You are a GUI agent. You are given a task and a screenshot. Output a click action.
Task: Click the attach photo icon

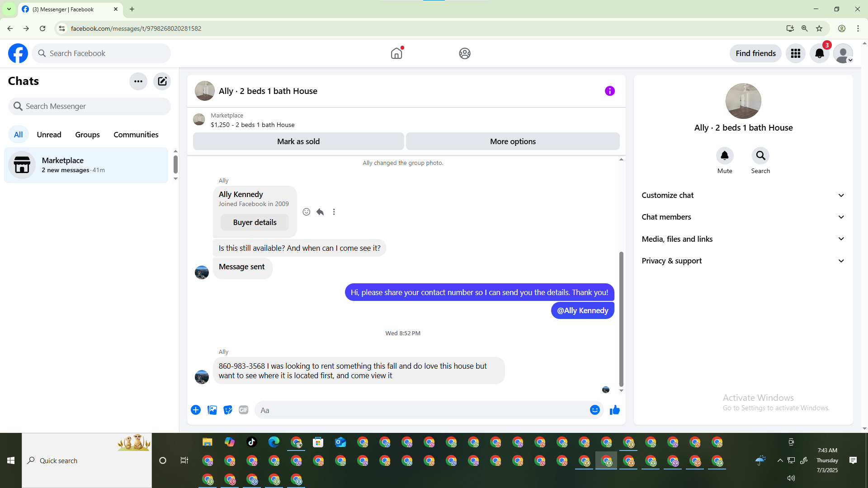point(212,410)
